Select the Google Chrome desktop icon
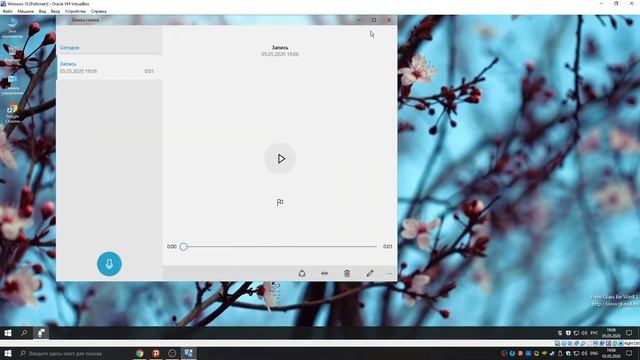The image size is (640, 360). click(x=12, y=113)
